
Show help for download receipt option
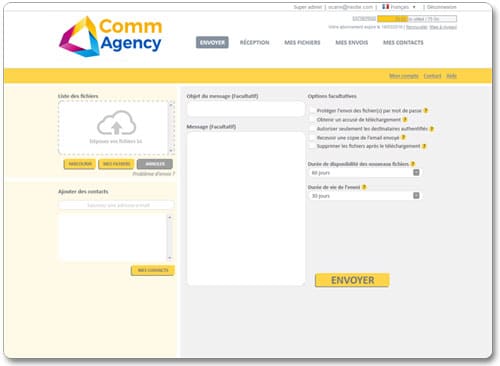click(x=405, y=119)
